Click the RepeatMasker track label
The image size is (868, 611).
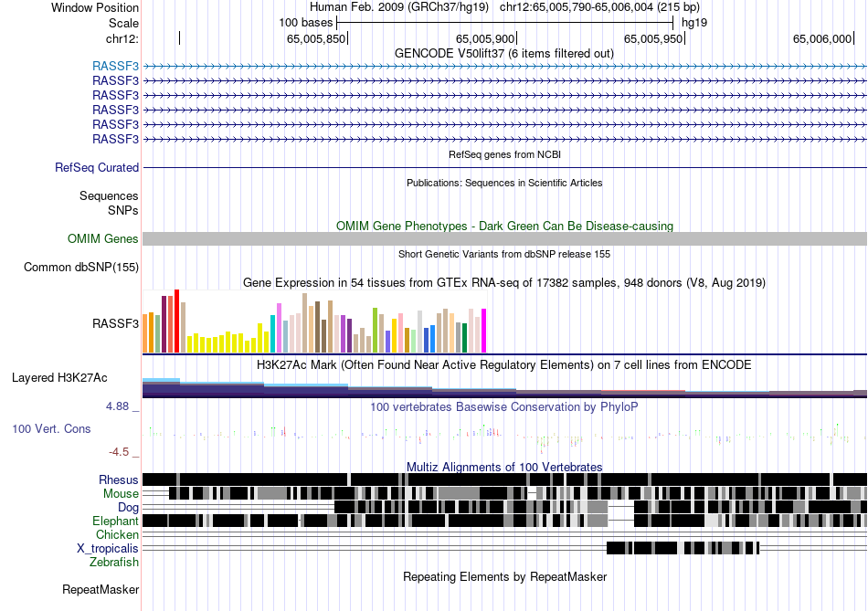coord(101,590)
